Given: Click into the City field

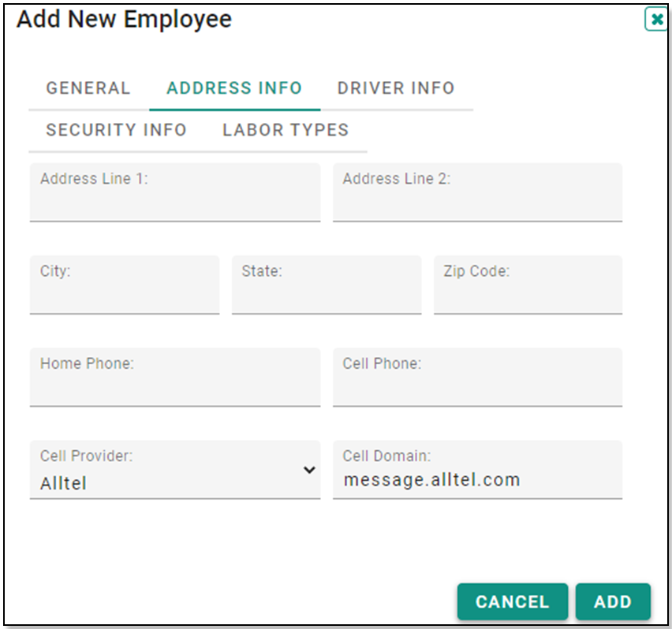Looking at the screenshot, I should click(125, 285).
